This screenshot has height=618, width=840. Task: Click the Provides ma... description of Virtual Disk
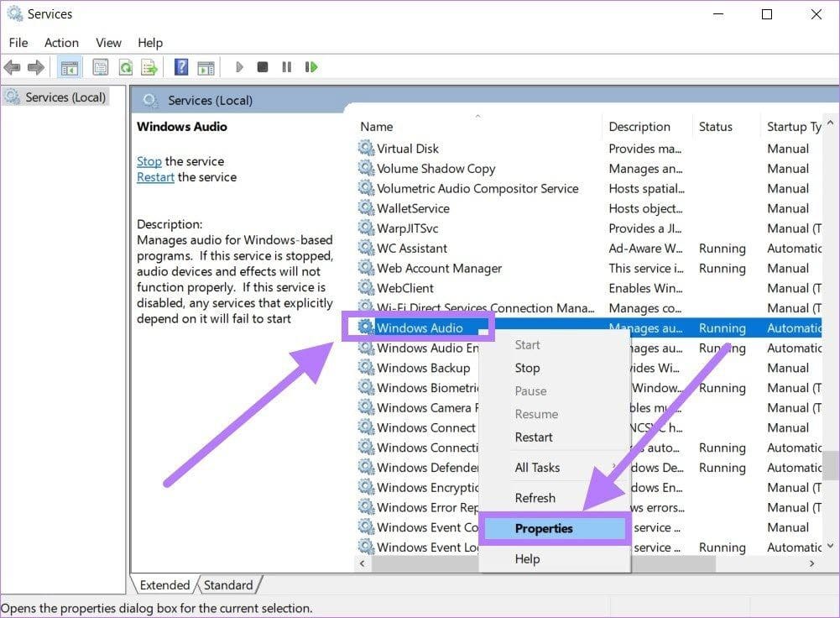[x=645, y=149]
